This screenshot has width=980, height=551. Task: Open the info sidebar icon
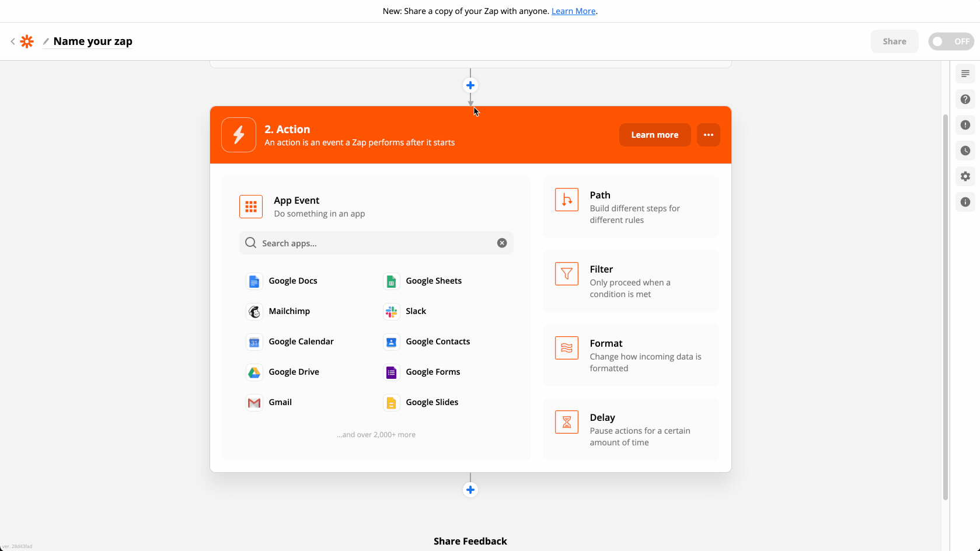[965, 202]
